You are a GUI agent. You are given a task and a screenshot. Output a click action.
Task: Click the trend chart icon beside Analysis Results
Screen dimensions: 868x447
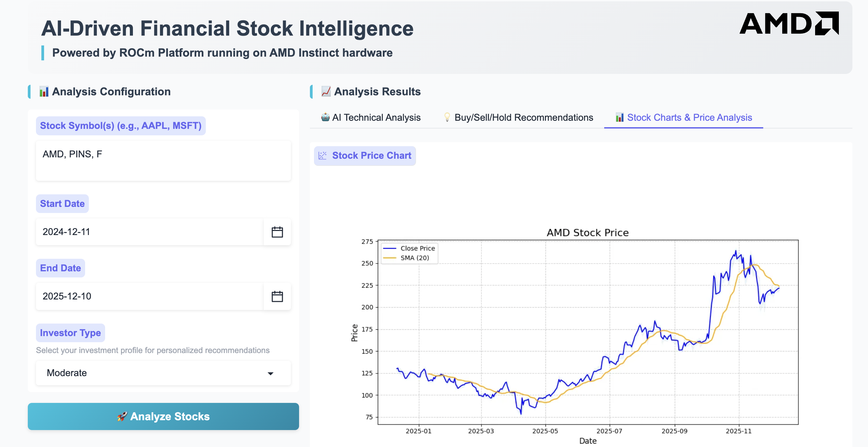click(x=326, y=92)
